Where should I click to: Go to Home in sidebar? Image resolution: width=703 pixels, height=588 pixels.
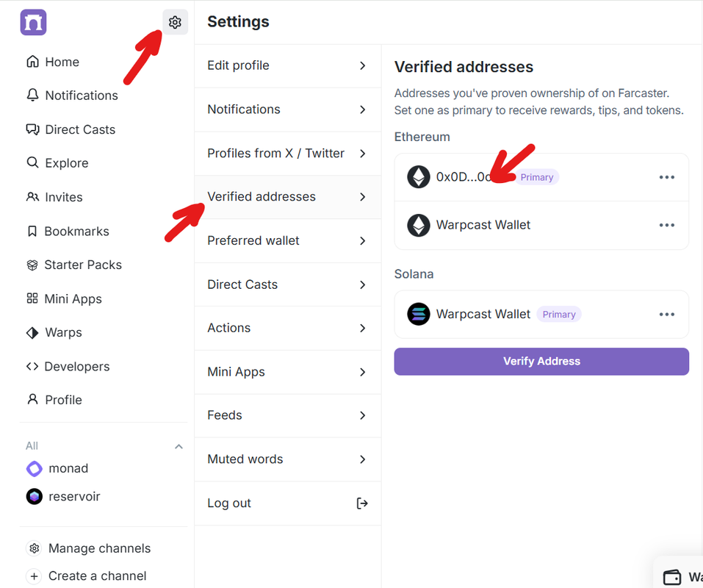click(x=62, y=62)
